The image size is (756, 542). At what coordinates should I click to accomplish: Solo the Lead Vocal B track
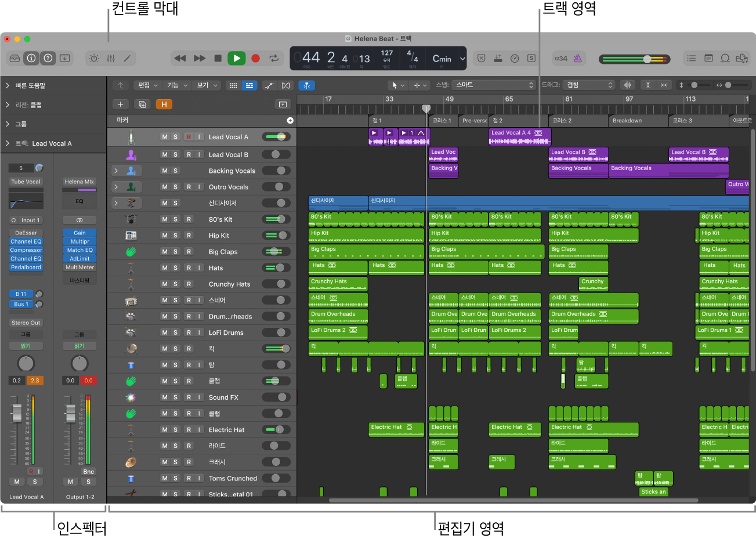coord(175,154)
